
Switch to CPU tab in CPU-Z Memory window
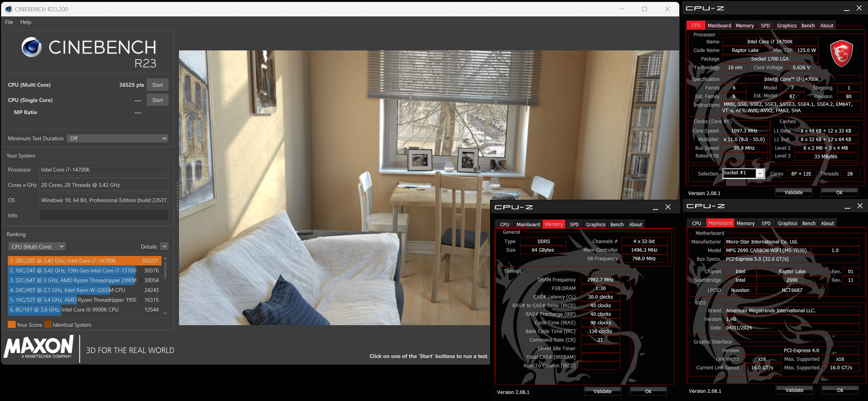coord(505,224)
